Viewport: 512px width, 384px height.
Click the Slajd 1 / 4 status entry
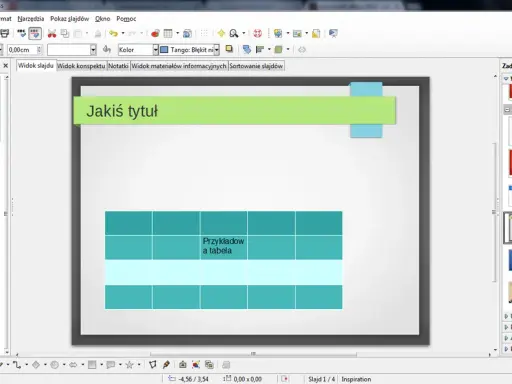(x=321, y=379)
